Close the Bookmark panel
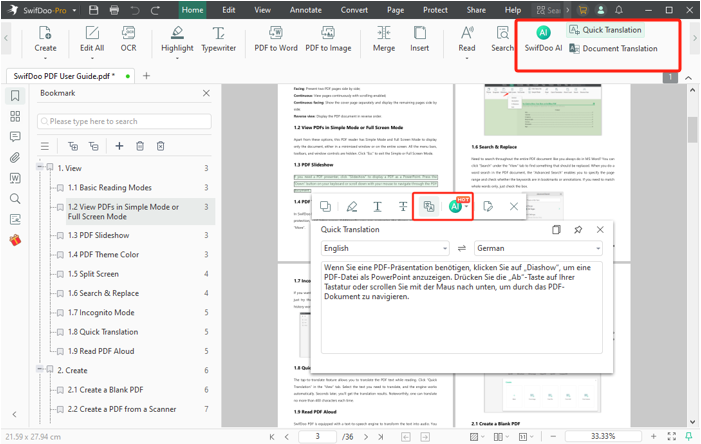Viewport: 701px width, 444px height. (206, 93)
